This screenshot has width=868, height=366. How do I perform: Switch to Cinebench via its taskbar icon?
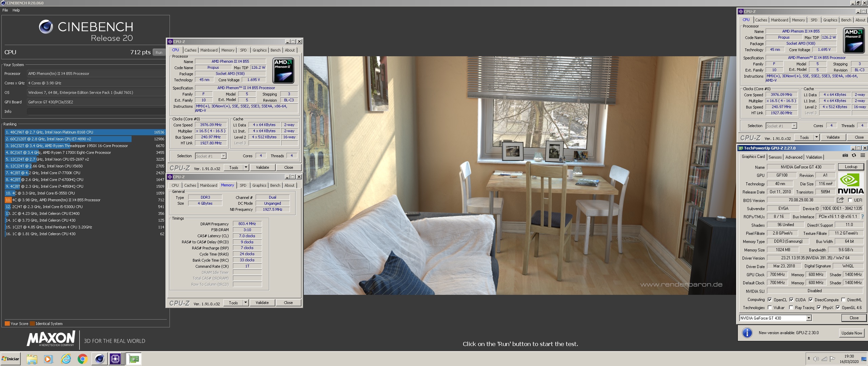(99, 359)
